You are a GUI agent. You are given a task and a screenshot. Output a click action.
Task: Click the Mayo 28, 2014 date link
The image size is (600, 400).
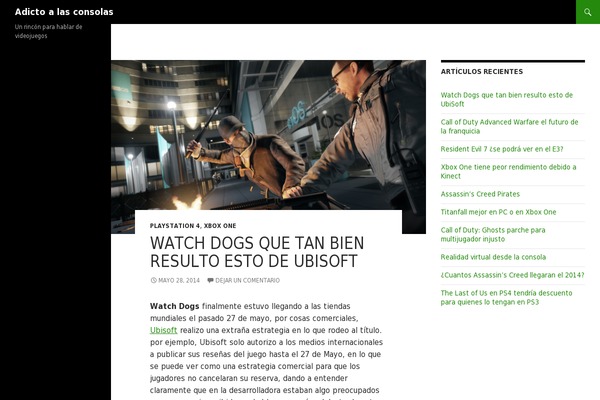tap(179, 280)
